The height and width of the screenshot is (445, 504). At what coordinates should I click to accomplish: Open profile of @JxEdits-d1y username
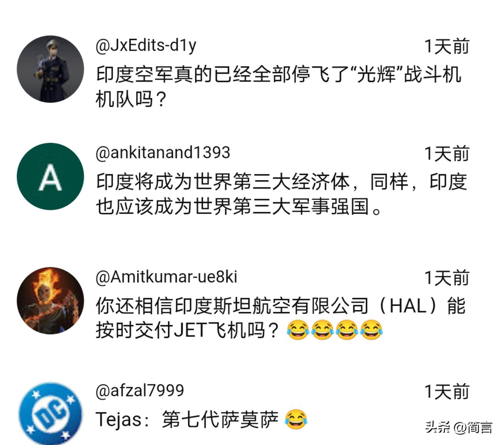pyautogui.click(x=146, y=46)
